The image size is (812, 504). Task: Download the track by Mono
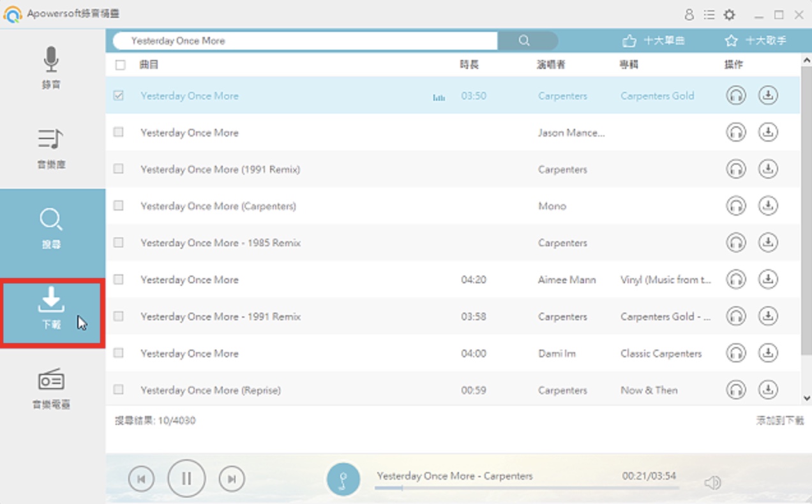[x=768, y=206]
